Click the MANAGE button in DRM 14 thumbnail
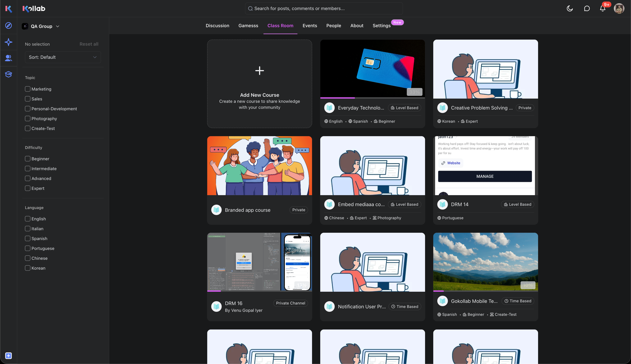This screenshot has width=631, height=364. (x=485, y=176)
